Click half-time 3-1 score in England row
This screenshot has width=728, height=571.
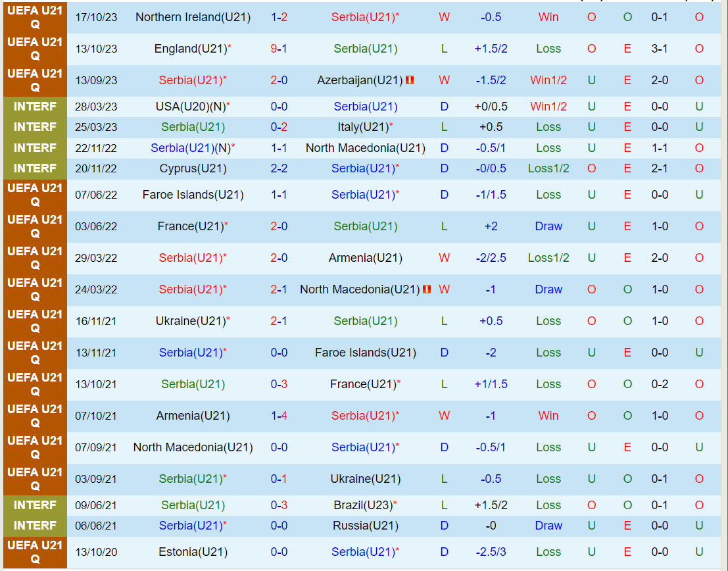(660, 49)
